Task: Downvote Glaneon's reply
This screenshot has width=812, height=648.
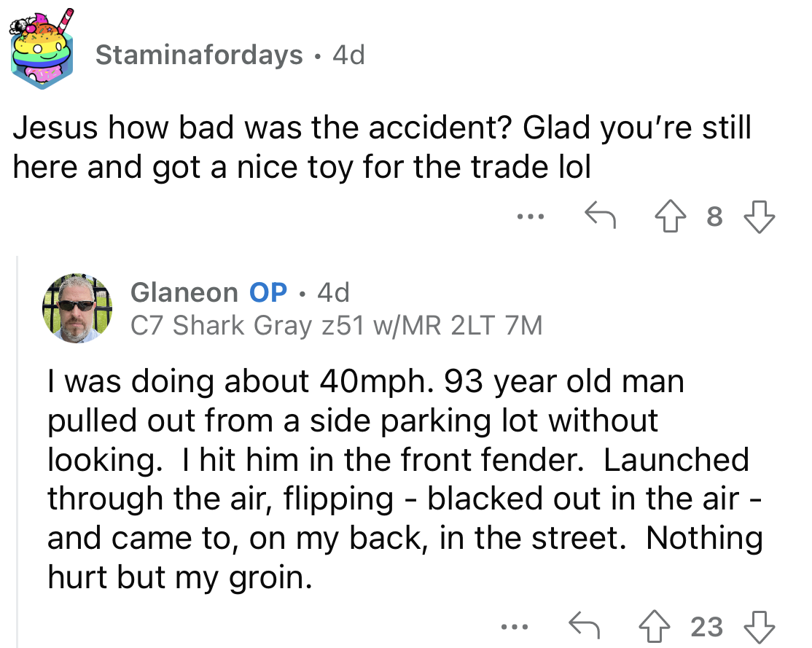Action: [760, 627]
